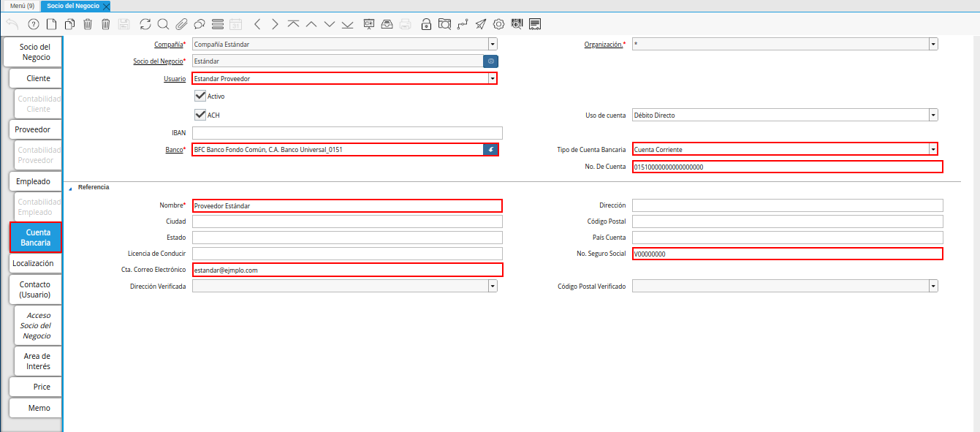The width and height of the screenshot is (980, 432).
Task: Go to the next record down arrow
Action: (x=329, y=24)
